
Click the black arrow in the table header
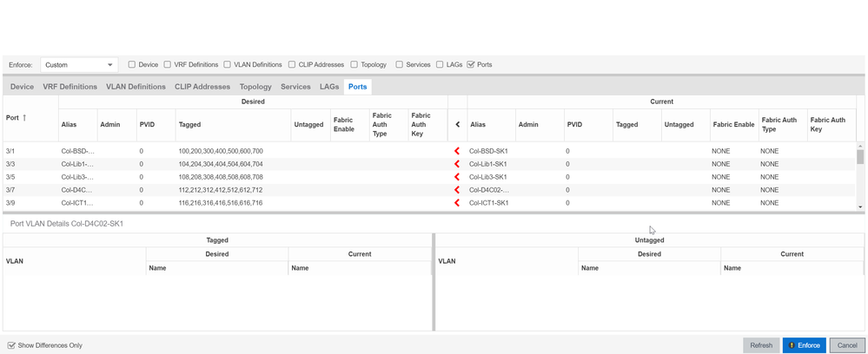(x=458, y=125)
